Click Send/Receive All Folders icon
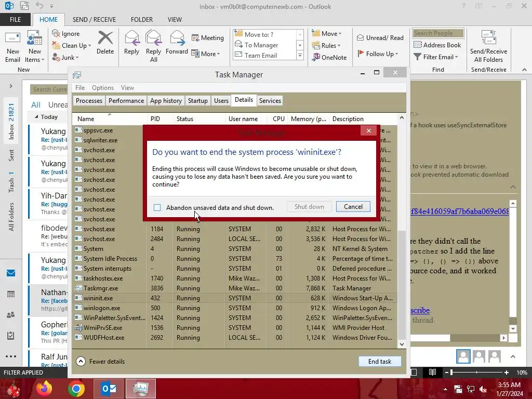 (488, 46)
